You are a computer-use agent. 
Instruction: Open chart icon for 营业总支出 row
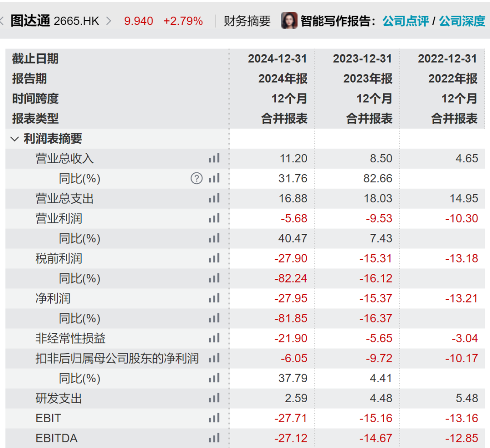(x=214, y=198)
